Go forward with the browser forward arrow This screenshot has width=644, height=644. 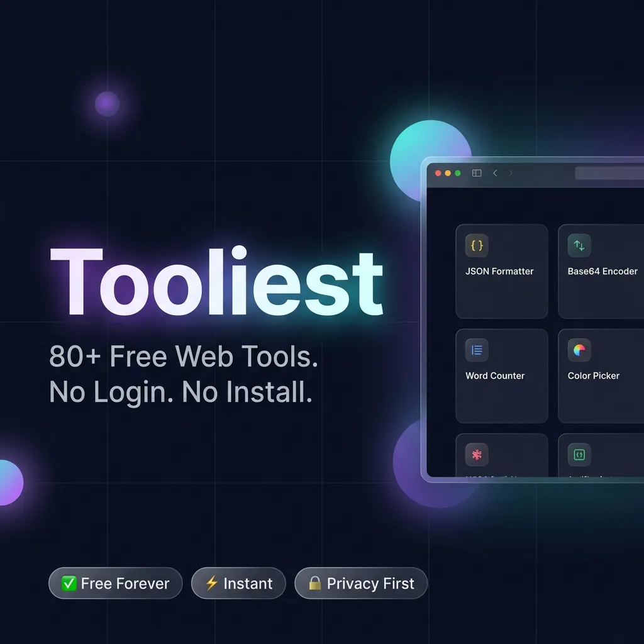[x=510, y=173]
